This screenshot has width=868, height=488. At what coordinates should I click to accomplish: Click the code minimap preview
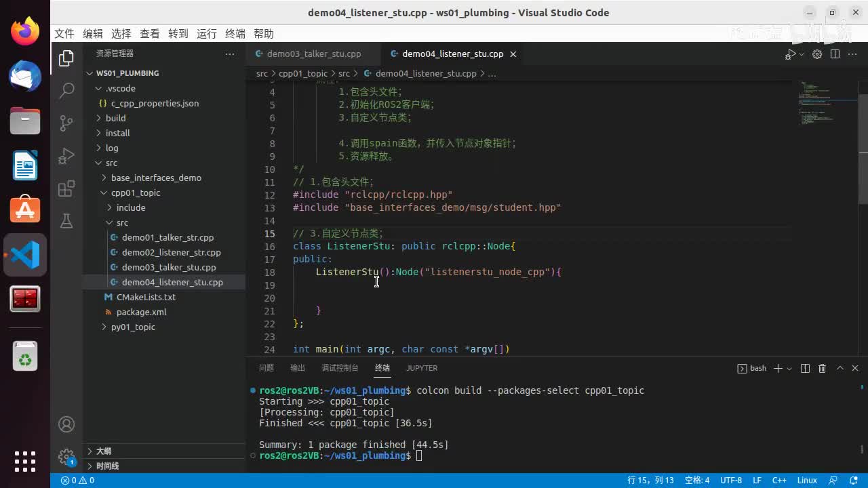click(x=824, y=103)
